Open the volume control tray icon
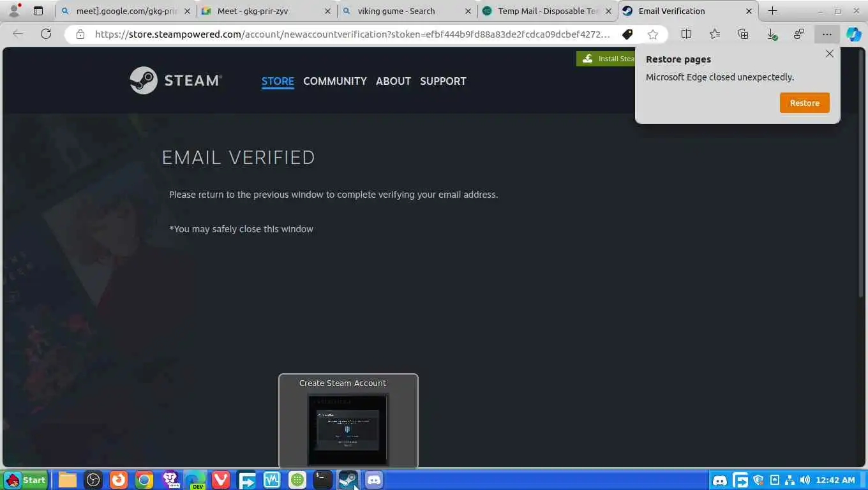 click(x=805, y=480)
